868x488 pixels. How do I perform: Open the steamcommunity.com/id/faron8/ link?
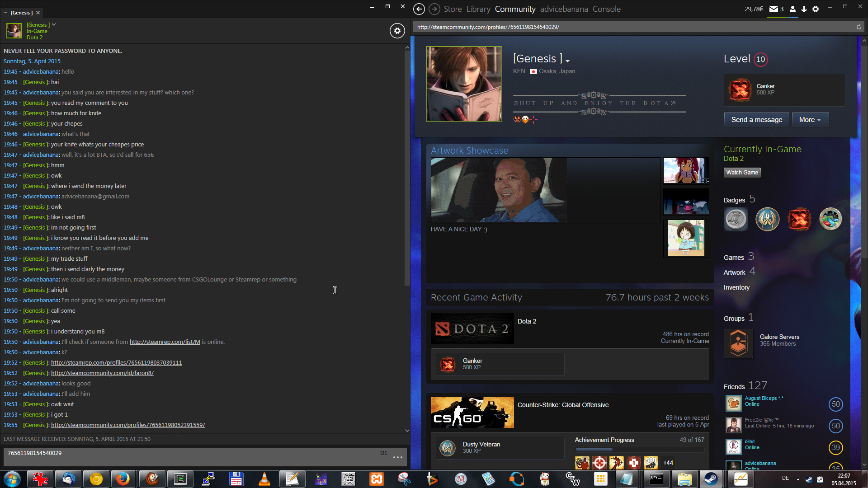(x=102, y=373)
